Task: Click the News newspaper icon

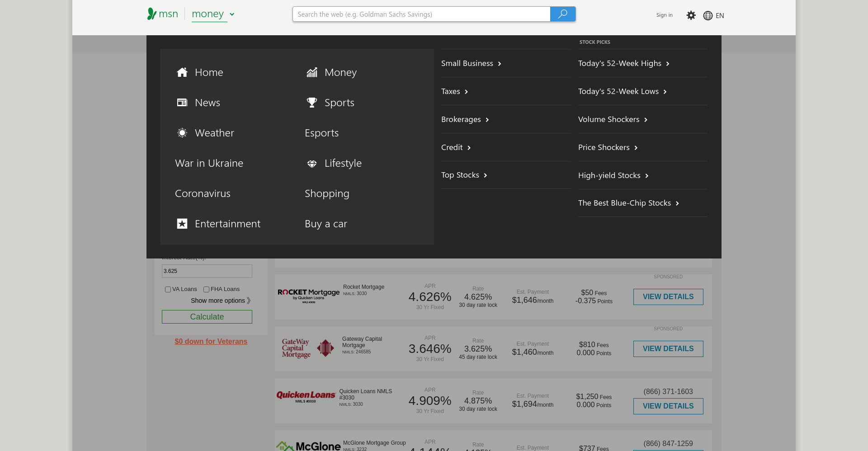Action: 182,103
